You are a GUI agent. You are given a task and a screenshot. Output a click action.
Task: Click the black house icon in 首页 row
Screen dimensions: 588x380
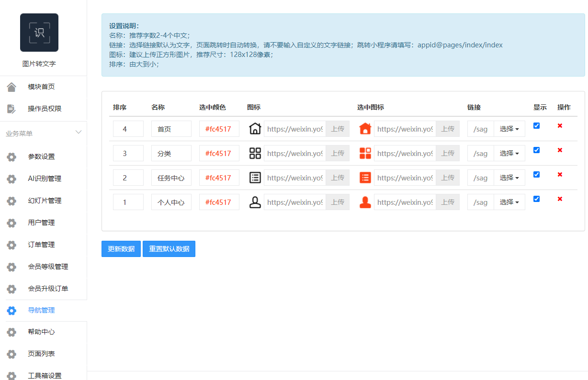(x=255, y=129)
